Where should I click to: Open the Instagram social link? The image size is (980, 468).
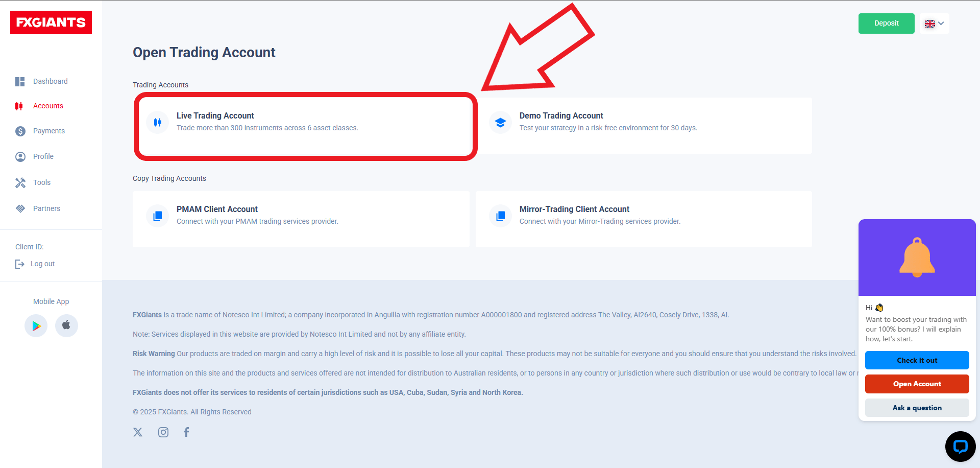point(163,432)
